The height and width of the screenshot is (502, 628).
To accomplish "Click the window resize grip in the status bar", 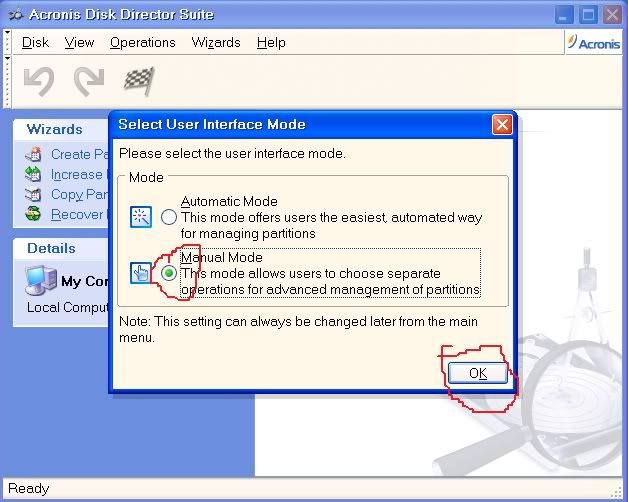I will tap(615, 491).
